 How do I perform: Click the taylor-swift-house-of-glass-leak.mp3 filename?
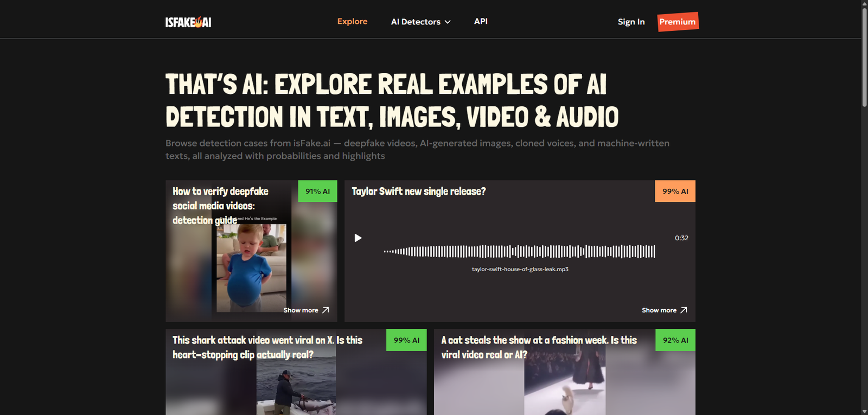[520, 270]
